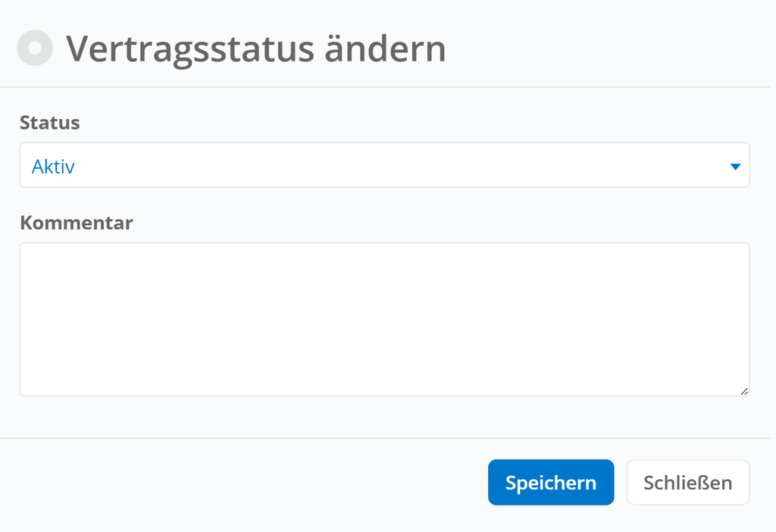This screenshot has height=532, width=776.
Task: Click the middle of the Status combo box
Action: pos(384,165)
